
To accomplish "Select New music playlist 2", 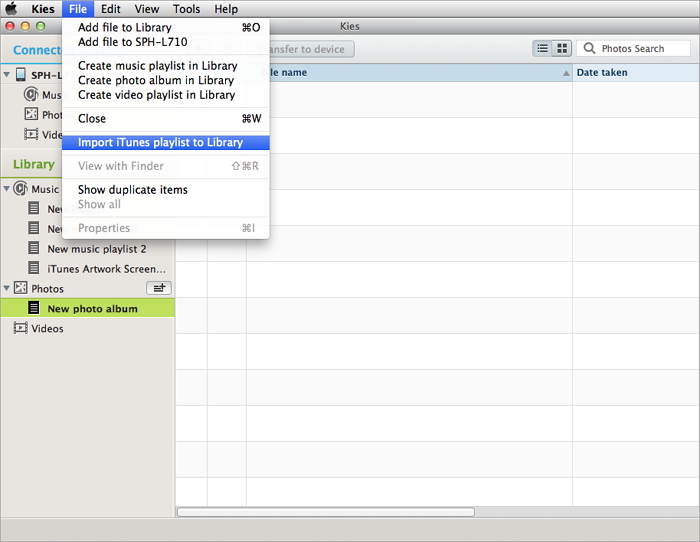I will tap(97, 249).
